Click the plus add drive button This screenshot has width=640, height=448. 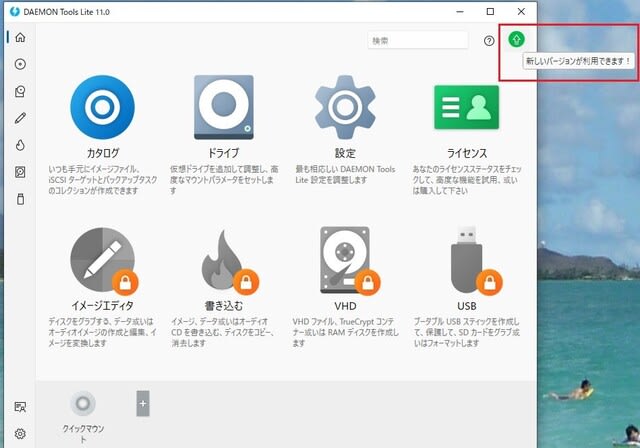(x=143, y=404)
